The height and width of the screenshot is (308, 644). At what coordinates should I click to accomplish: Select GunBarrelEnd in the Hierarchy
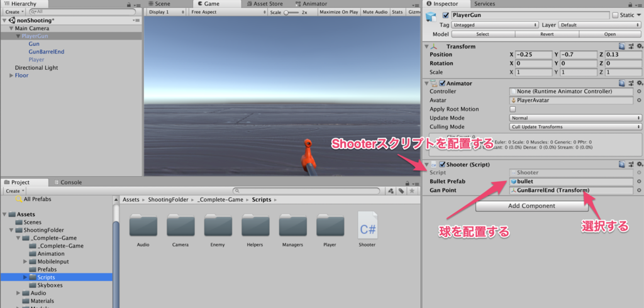point(47,52)
